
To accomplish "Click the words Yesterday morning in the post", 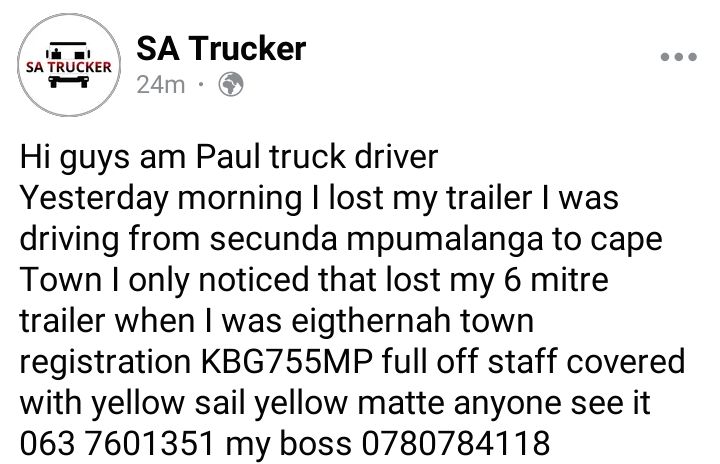I will (x=161, y=199).
